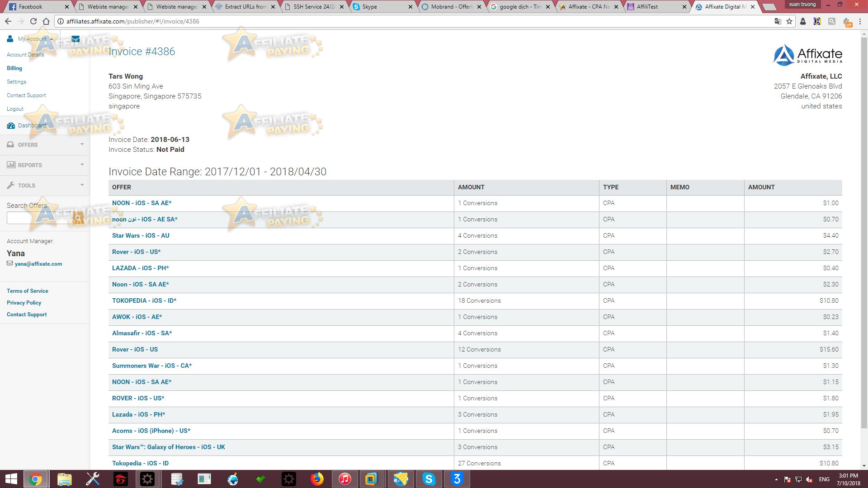
Task: Open iTunes from the taskbar
Action: click(x=344, y=479)
